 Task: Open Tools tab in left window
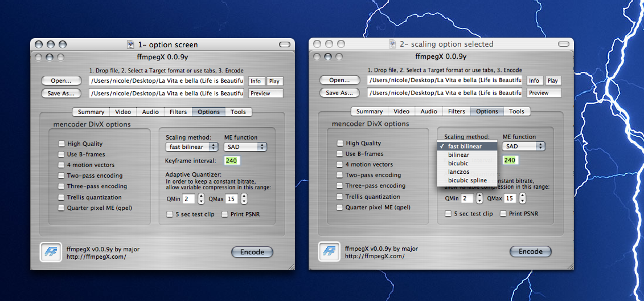pos(238,112)
